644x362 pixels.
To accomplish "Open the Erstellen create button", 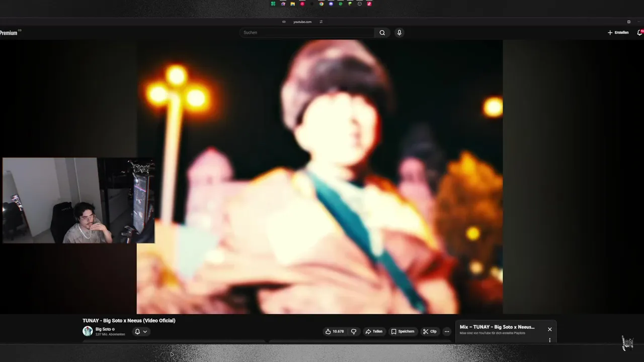I will click(618, 33).
